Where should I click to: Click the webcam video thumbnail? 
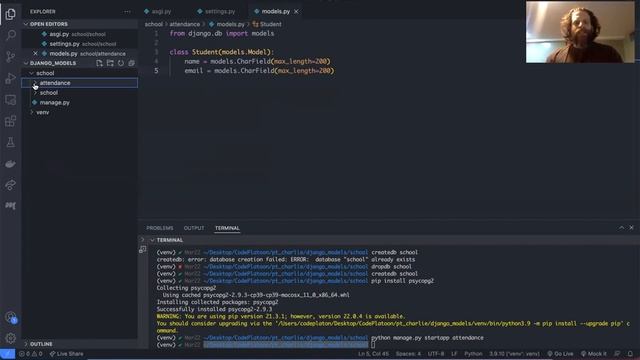pos(580,32)
